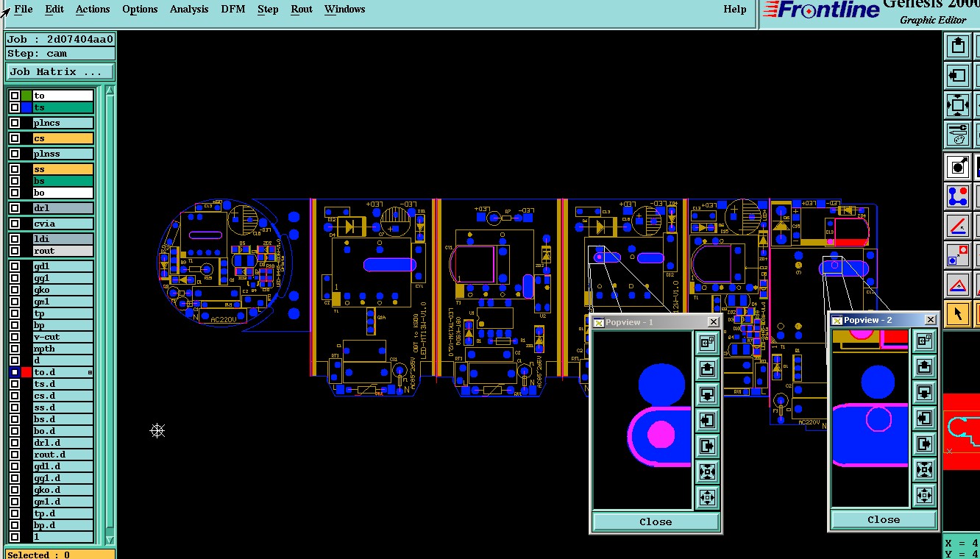This screenshot has width=980, height=559.
Task: Activate the arrow select pointer tool
Action: 957,313
